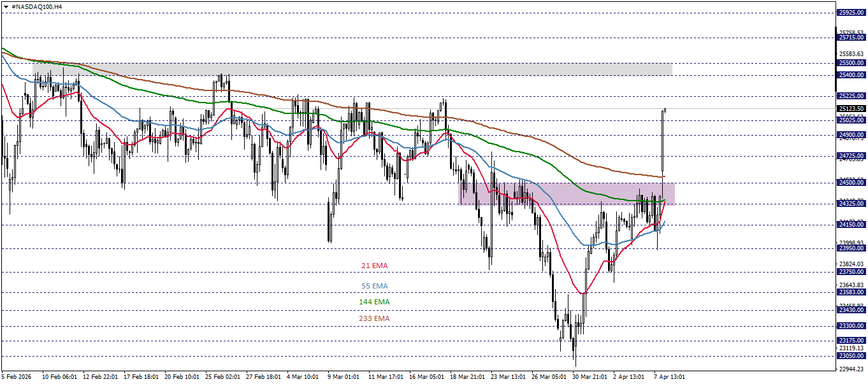Click the highlighted 25123.50 current price label
868x384 pixels.
(850, 108)
